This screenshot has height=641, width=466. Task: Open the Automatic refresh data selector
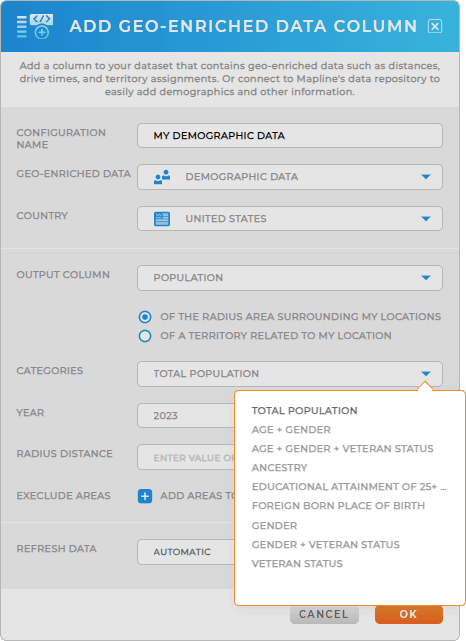(x=186, y=552)
